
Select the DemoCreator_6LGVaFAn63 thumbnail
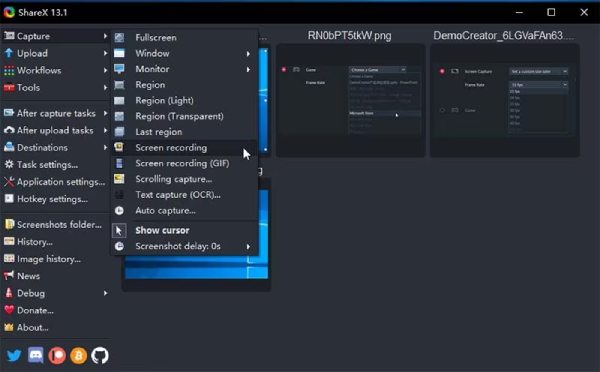click(x=505, y=100)
